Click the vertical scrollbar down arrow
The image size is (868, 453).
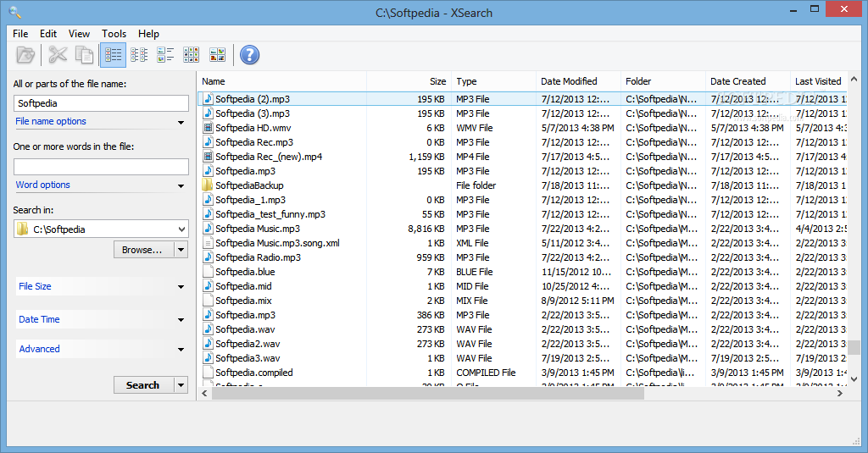854,379
